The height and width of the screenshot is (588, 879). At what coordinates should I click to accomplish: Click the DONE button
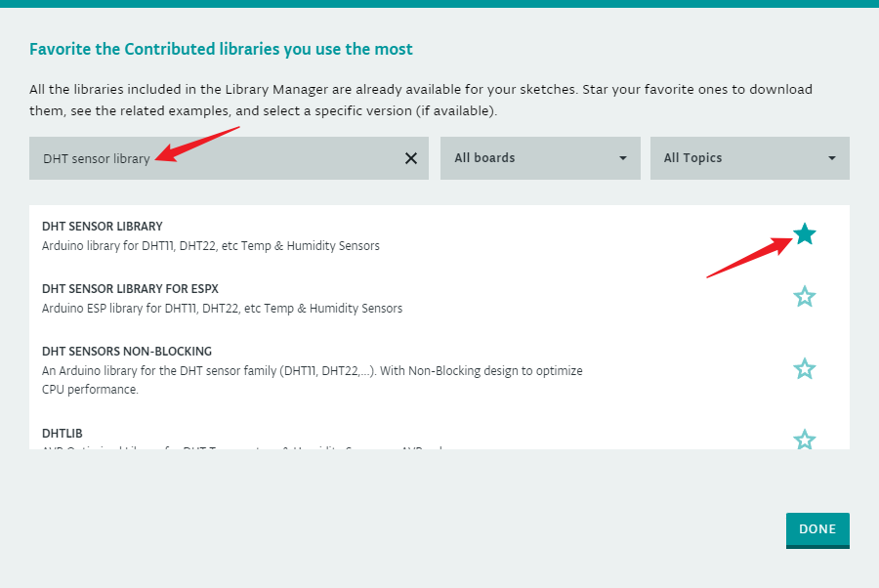(x=817, y=529)
